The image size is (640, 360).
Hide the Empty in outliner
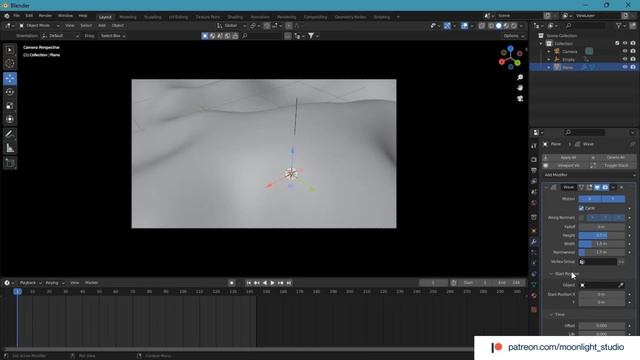625,59
